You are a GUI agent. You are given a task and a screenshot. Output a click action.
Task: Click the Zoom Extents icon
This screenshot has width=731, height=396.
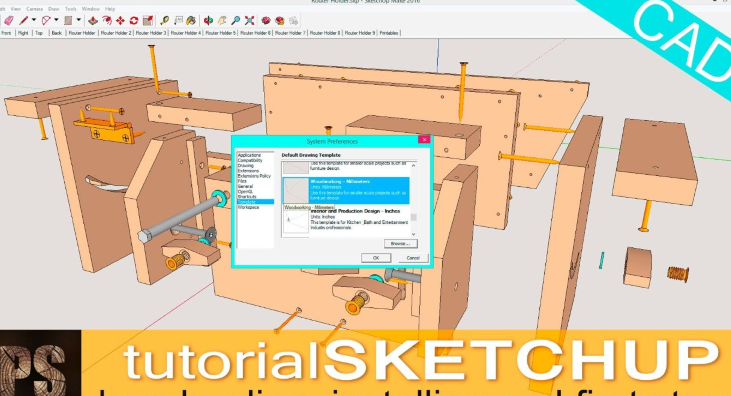(x=250, y=21)
